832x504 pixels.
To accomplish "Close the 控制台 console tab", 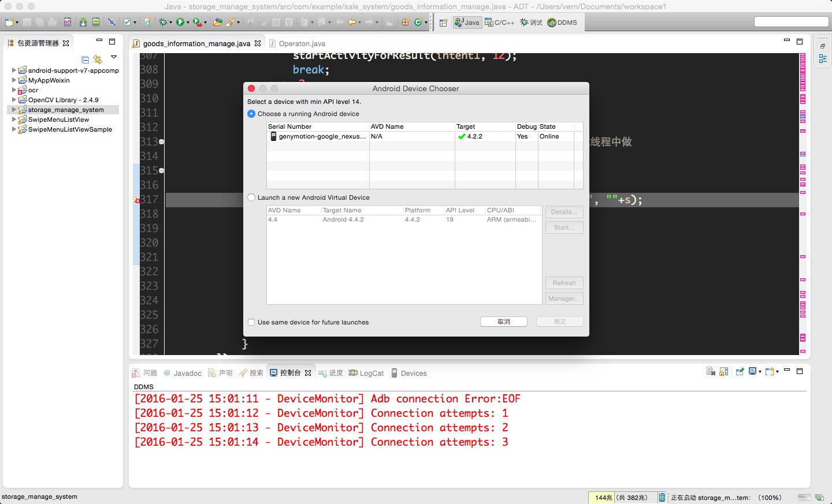I will click(x=308, y=373).
